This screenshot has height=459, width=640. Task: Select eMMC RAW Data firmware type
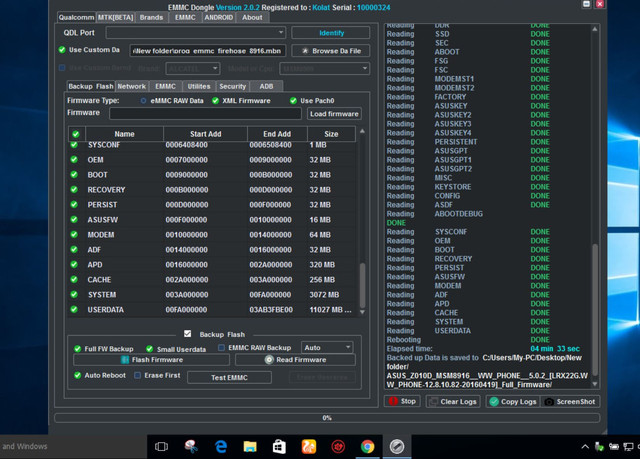(143, 100)
